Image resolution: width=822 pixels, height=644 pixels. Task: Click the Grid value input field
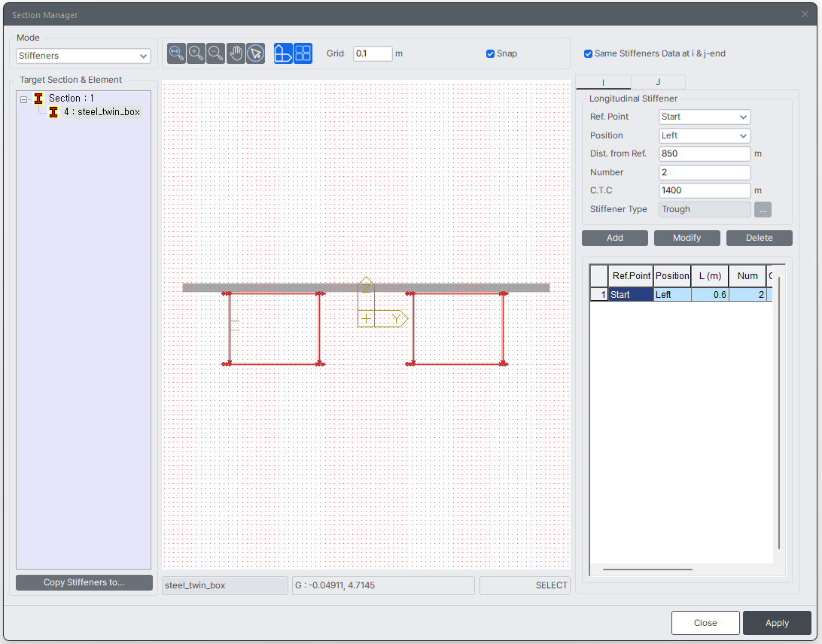[372, 54]
